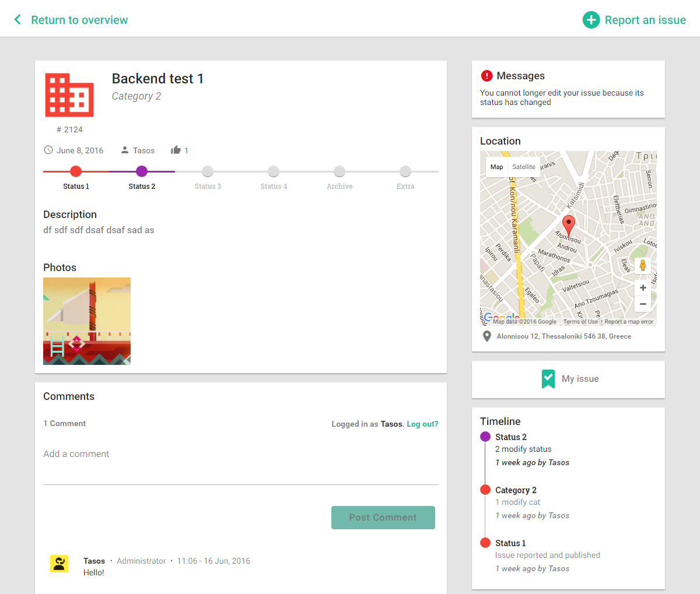Image resolution: width=700 pixels, height=594 pixels.
Task: Click the red Status 1 timeline dot
Action: point(485,543)
